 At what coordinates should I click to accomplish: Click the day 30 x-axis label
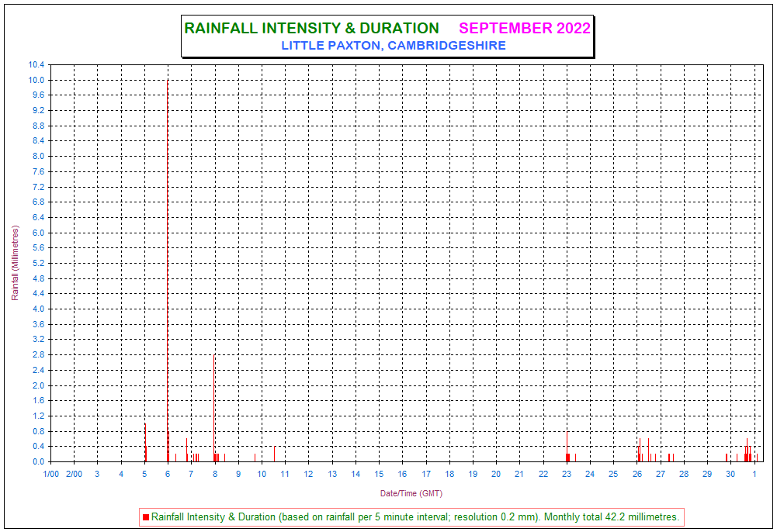coord(730,474)
